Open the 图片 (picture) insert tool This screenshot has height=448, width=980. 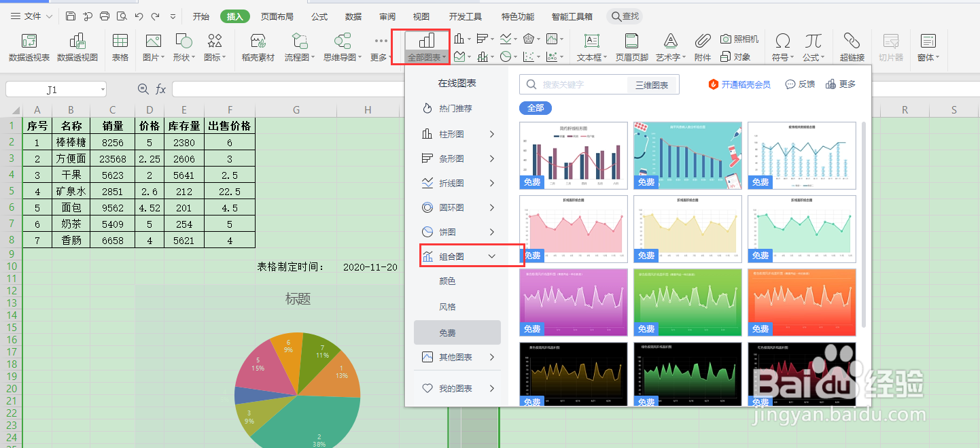(x=151, y=46)
